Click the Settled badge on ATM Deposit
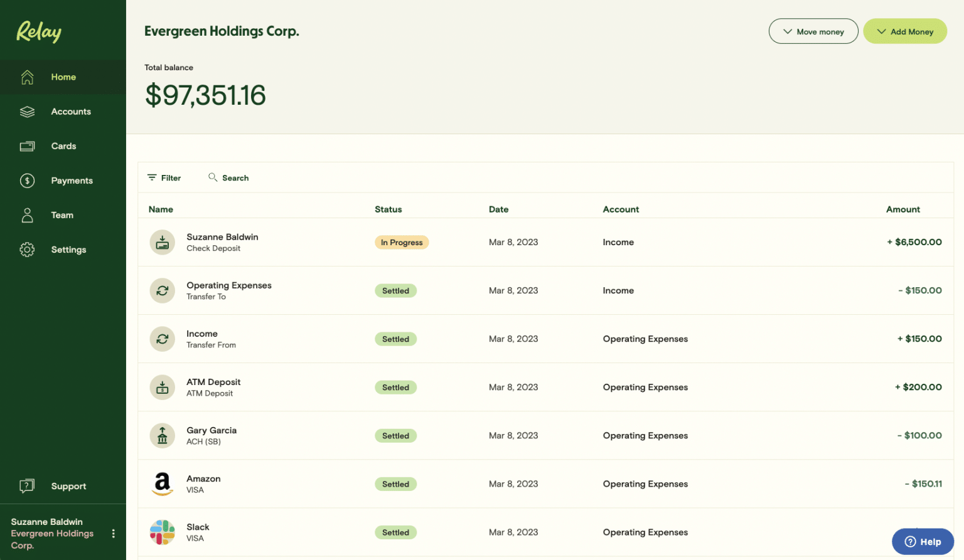 coord(395,387)
